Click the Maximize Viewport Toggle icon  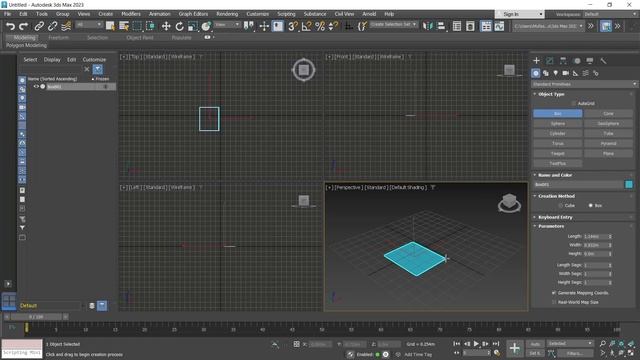coord(631,353)
